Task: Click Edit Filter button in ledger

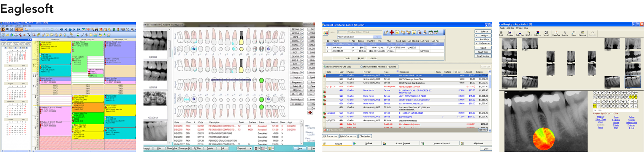Action: coord(483,130)
